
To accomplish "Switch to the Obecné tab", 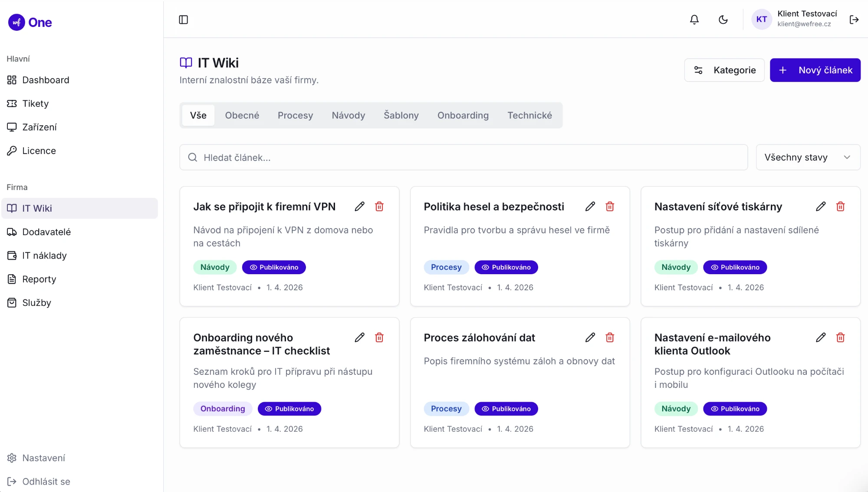I will click(x=242, y=115).
